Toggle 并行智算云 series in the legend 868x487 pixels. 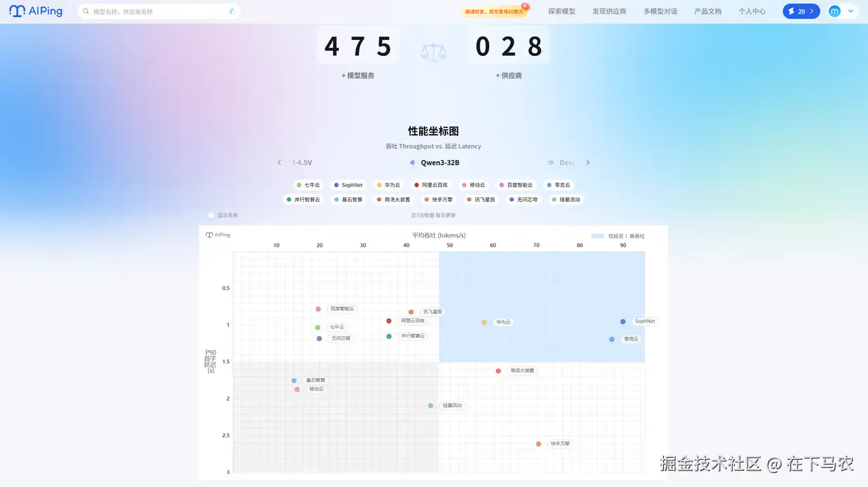(x=303, y=200)
